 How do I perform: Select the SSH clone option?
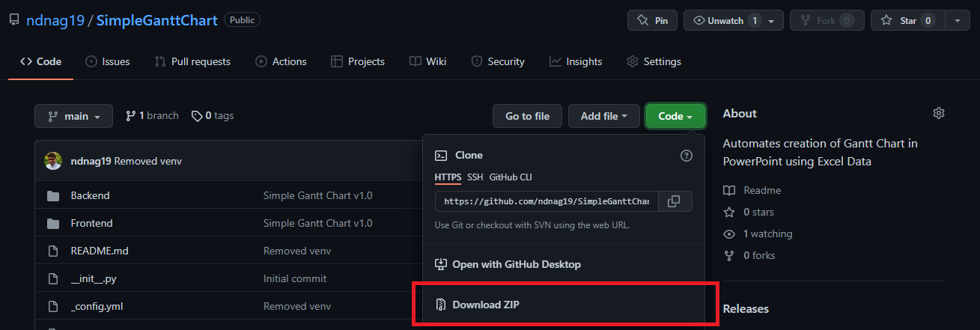pyautogui.click(x=475, y=177)
